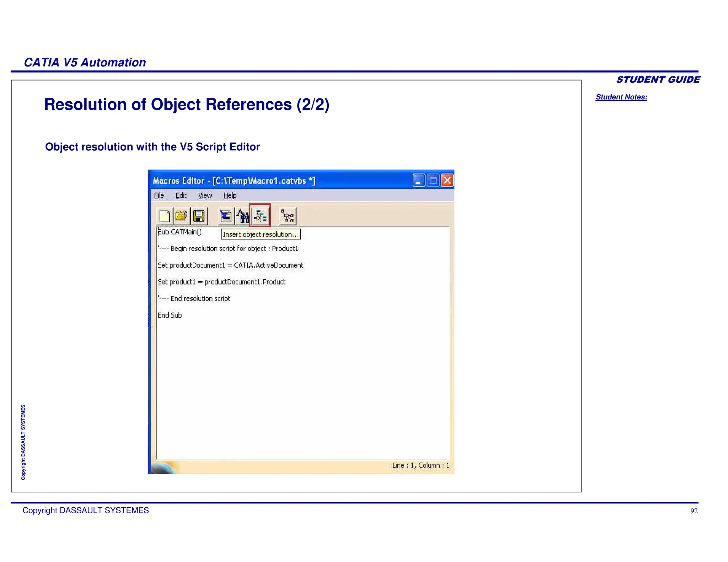
Task: Click the Insert object resolution icon
Action: (260, 215)
